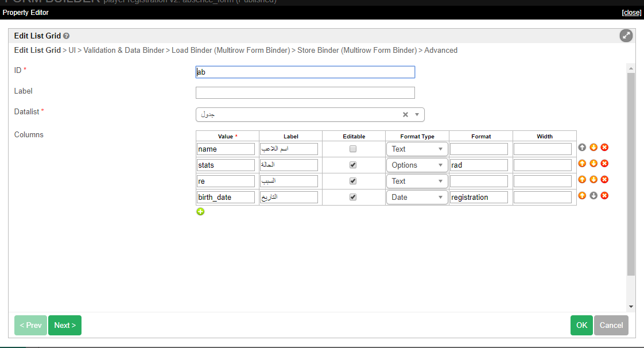Screen dimensions: 644x348
Task: Delete the name column row
Action: pos(604,148)
